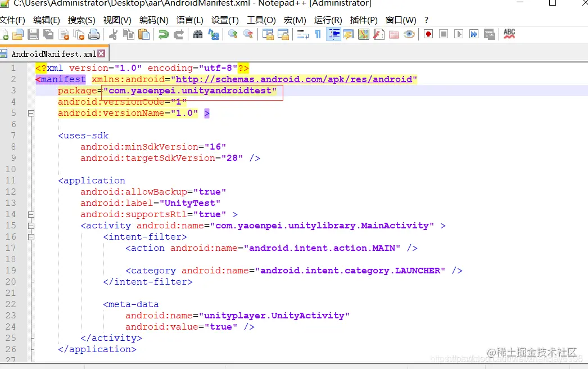Collapse the application fold at line 14
Image resolution: width=588 pixels, height=369 pixels.
(x=31, y=214)
